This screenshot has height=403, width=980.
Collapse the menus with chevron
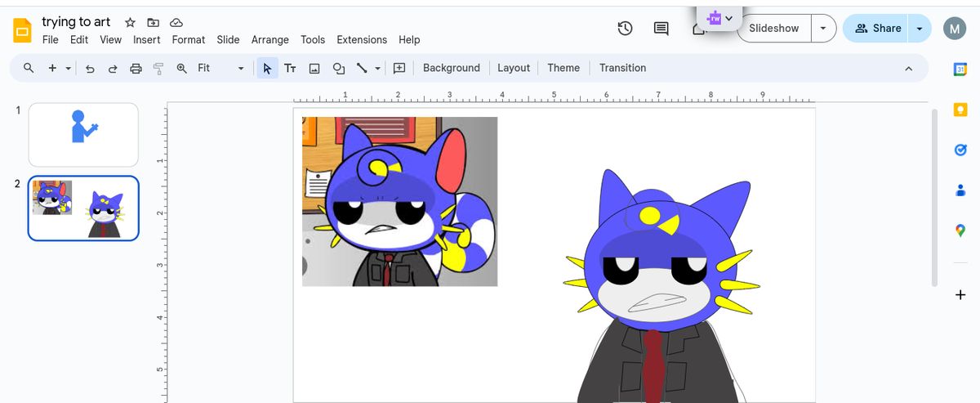pos(908,69)
